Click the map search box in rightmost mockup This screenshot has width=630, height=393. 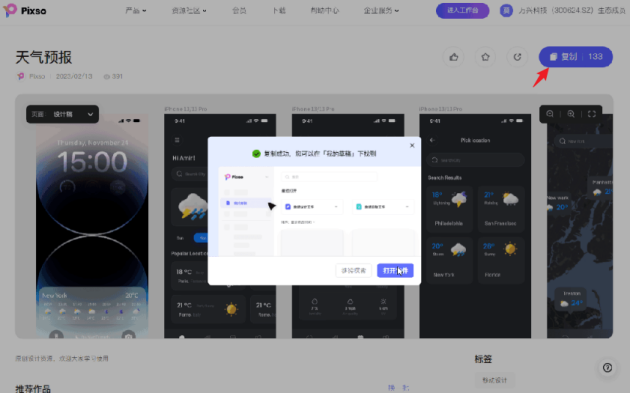583,141
